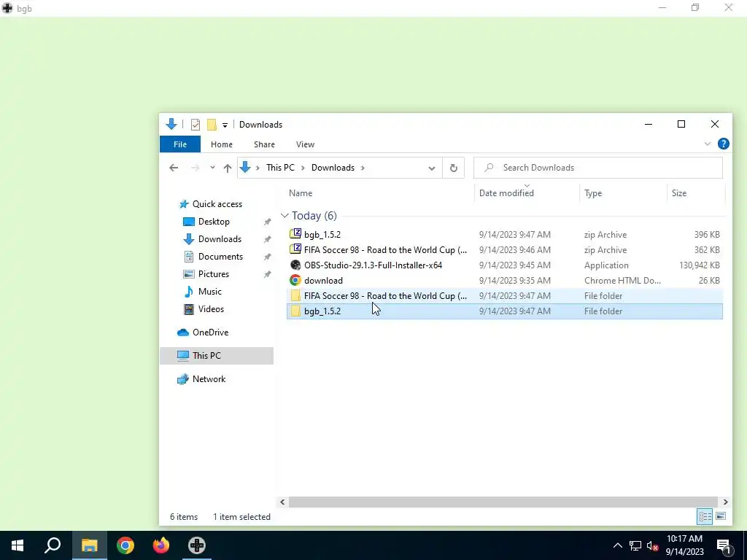Sort by the Date modified column header
The image size is (747, 560).
tap(527, 192)
